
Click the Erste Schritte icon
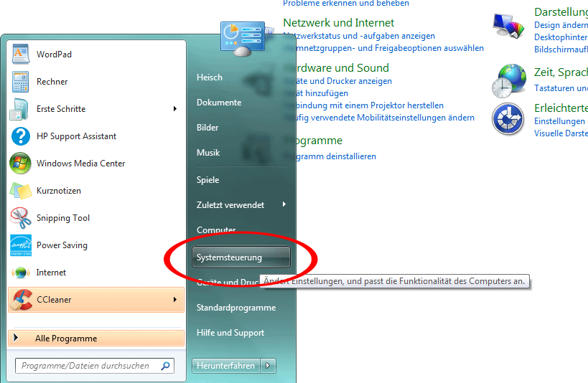pos(19,109)
